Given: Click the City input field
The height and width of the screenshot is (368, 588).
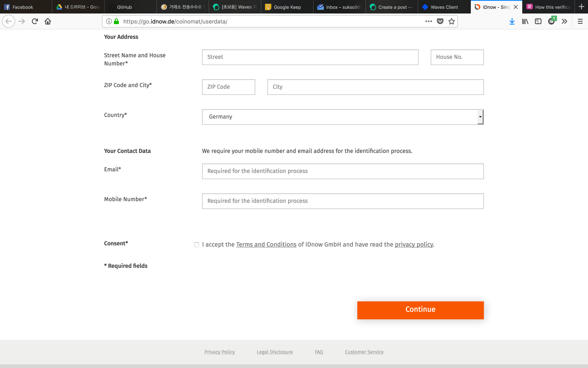Looking at the screenshot, I should [x=375, y=87].
